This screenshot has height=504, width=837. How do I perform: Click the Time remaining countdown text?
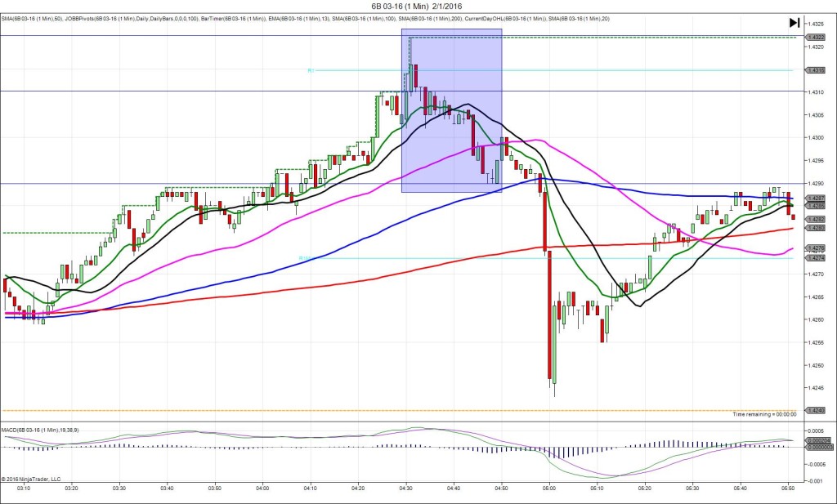pyautogui.click(x=764, y=415)
